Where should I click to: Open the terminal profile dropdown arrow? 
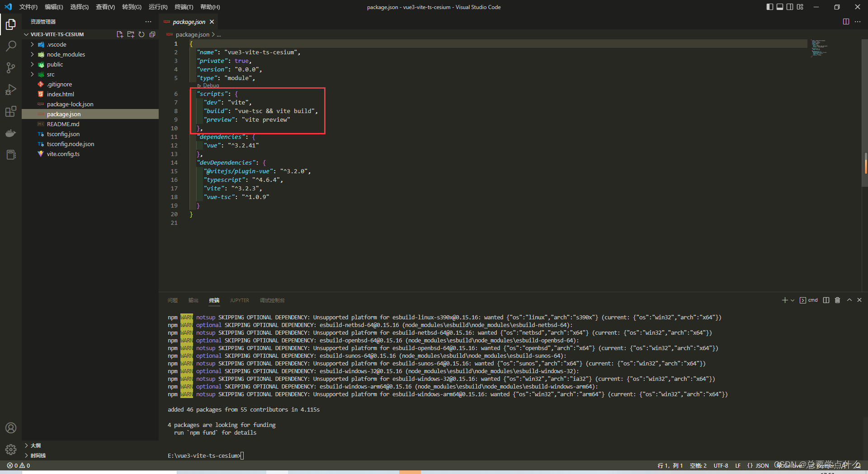click(792, 300)
